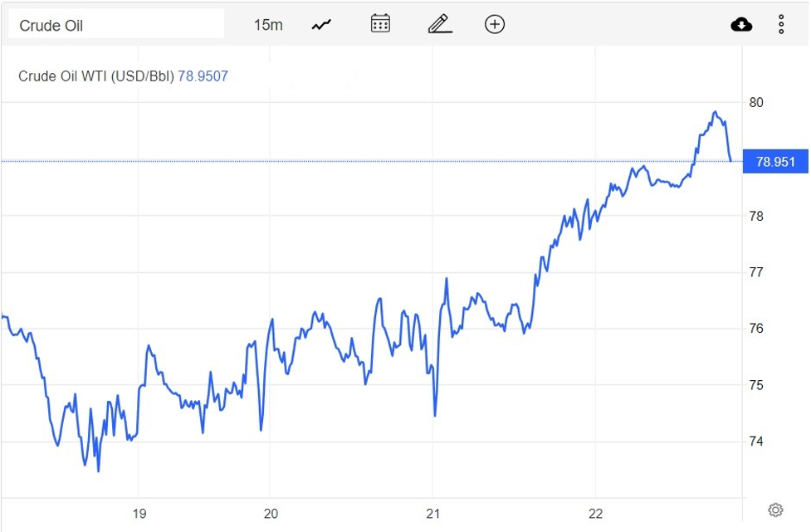Click the blue 78.951 current price tag
811x532 pixels.
[x=775, y=162]
